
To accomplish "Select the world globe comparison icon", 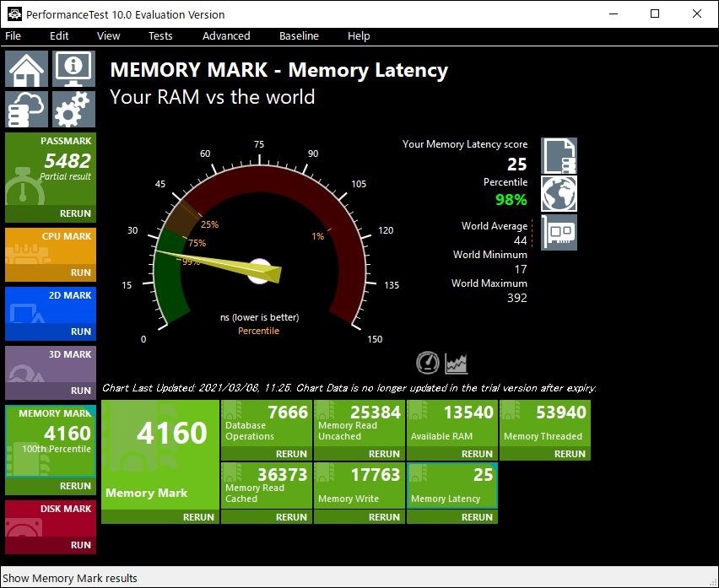I will coord(559,193).
